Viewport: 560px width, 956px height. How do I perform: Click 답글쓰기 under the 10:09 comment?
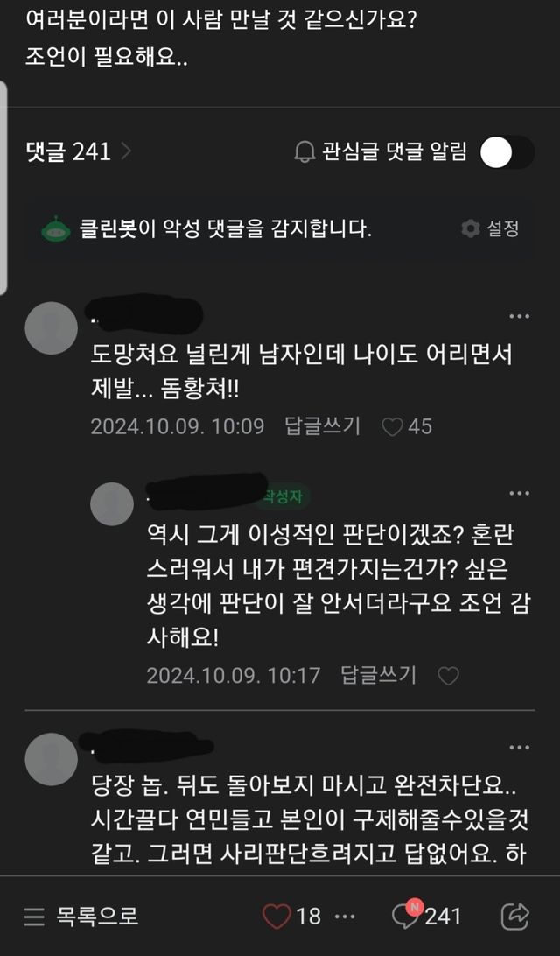pos(322,425)
